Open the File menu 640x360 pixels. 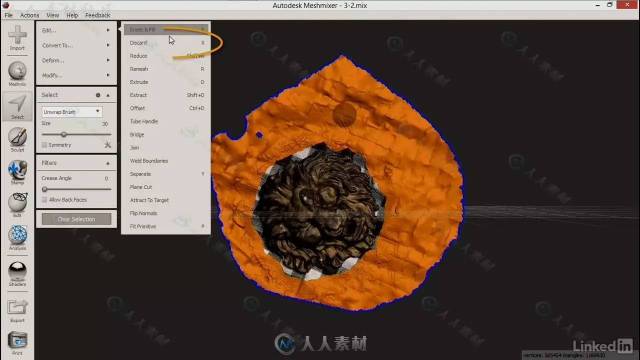9,15
